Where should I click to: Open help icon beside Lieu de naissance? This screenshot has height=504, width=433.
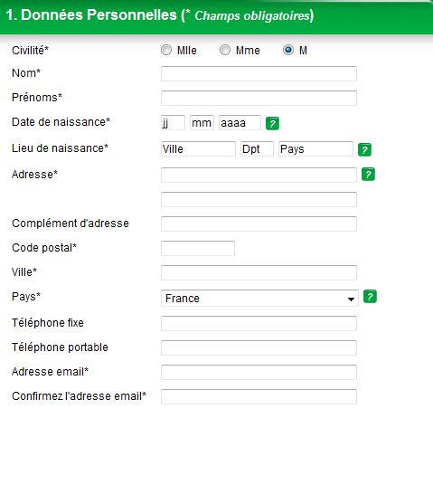pyautogui.click(x=364, y=150)
